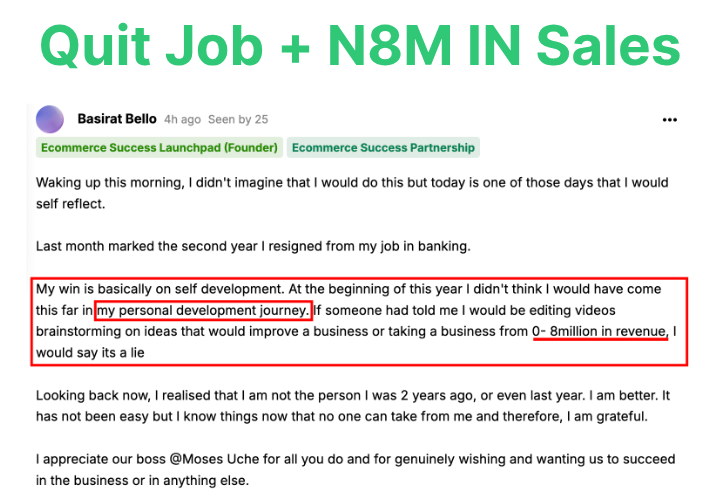Image resolution: width=720 pixels, height=501 pixels.
Task: Click 'My win is basically on self development'
Action: pyautogui.click(x=170, y=289)
